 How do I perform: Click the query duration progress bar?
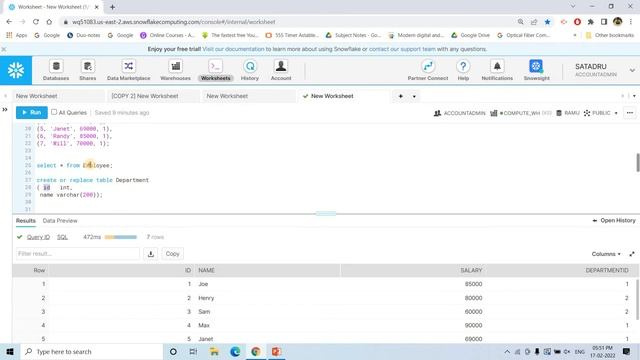click(x=120, y=237)
